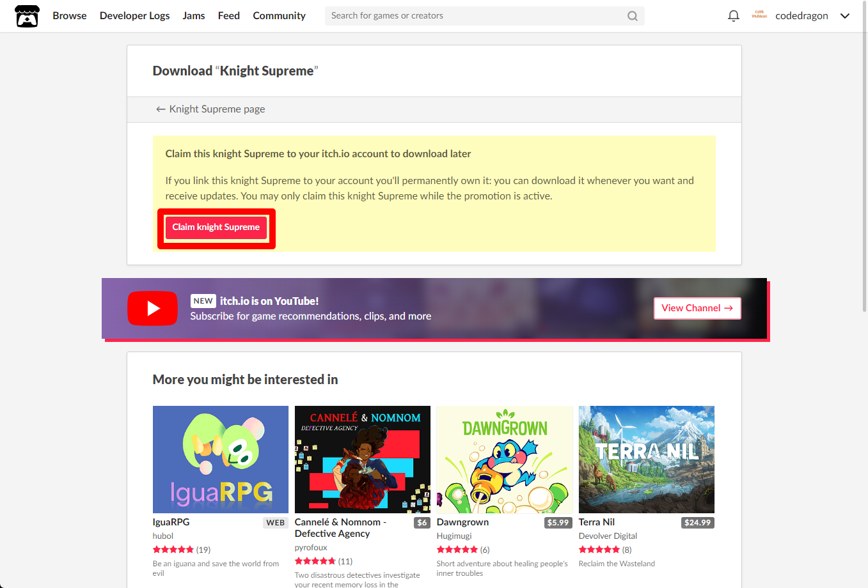Click Terra Nil star rating (8)
Screen dimensions: 868x588
tap(605, 550)
